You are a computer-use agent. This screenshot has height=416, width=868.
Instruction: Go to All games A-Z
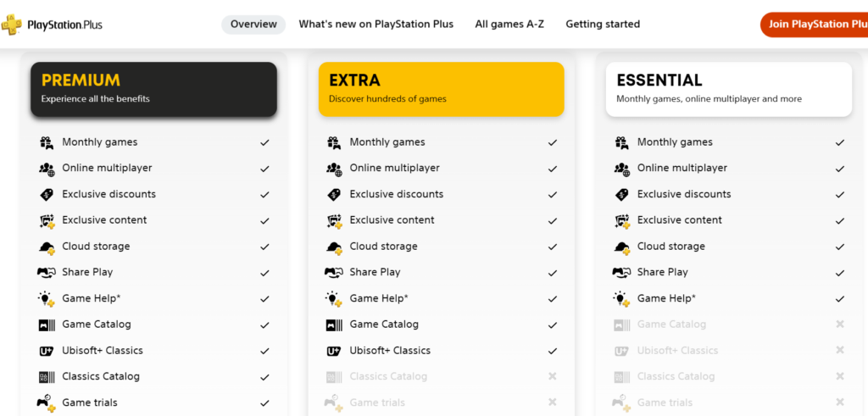tap(509, 25)
